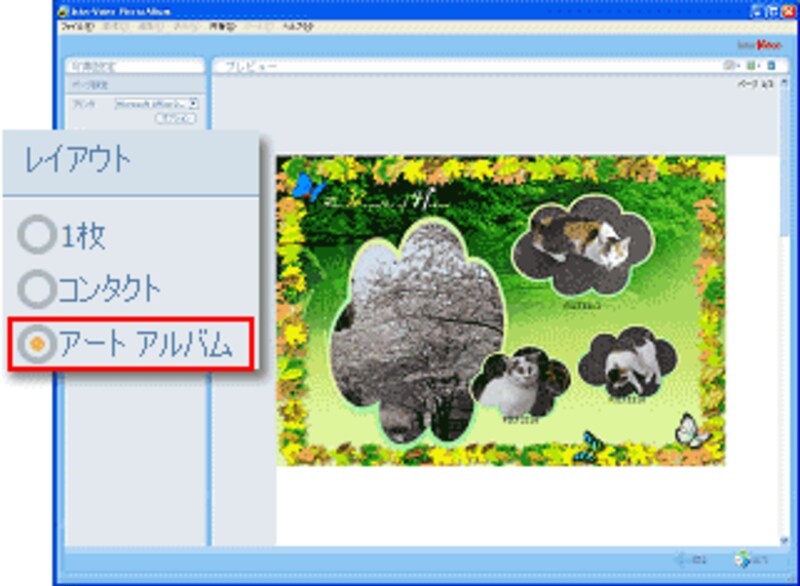The height and width of the screenshot is (586, 800).
Task: Click the white butterfly at album bottom-right
Action: [690, 429]
